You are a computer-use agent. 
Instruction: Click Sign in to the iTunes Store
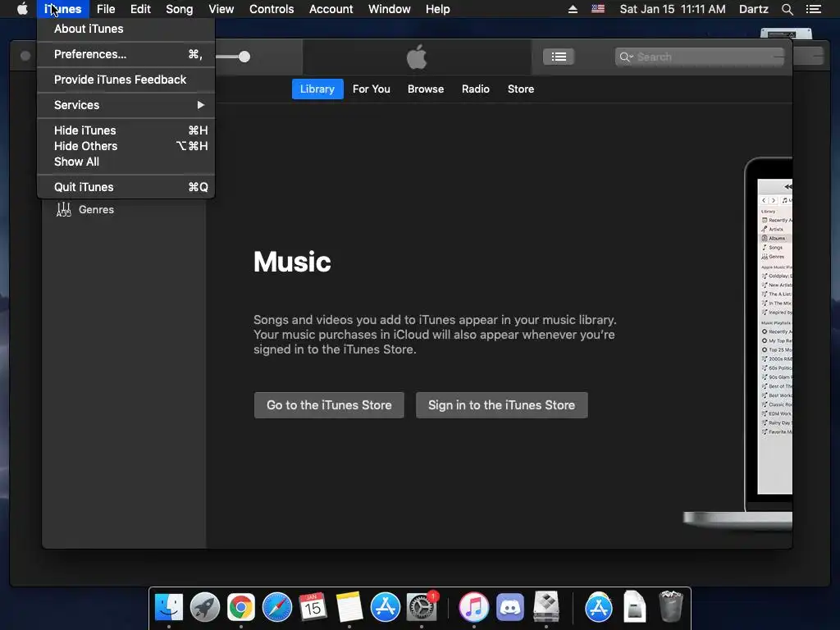tap(501, 405)
